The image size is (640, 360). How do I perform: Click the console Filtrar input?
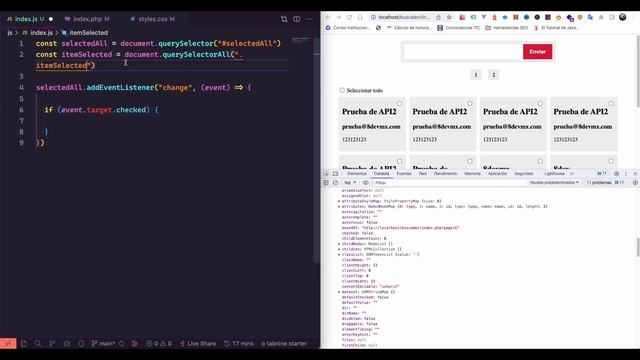pos(449,183)
